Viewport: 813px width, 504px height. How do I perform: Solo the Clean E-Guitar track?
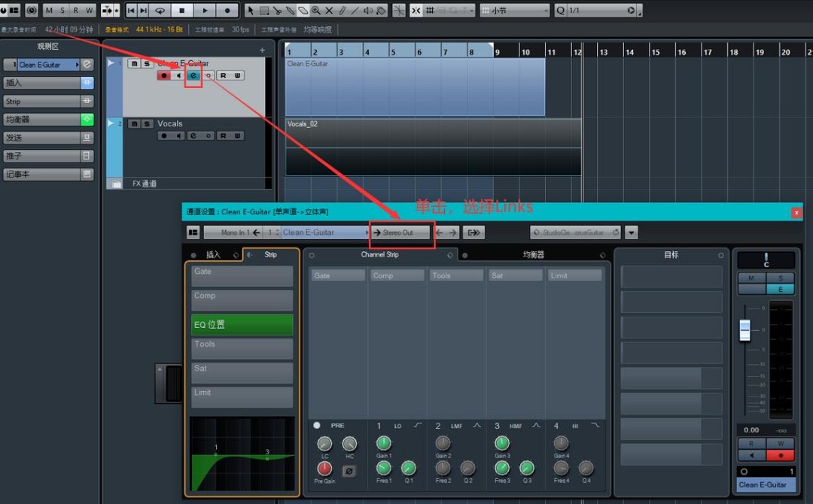146,63
